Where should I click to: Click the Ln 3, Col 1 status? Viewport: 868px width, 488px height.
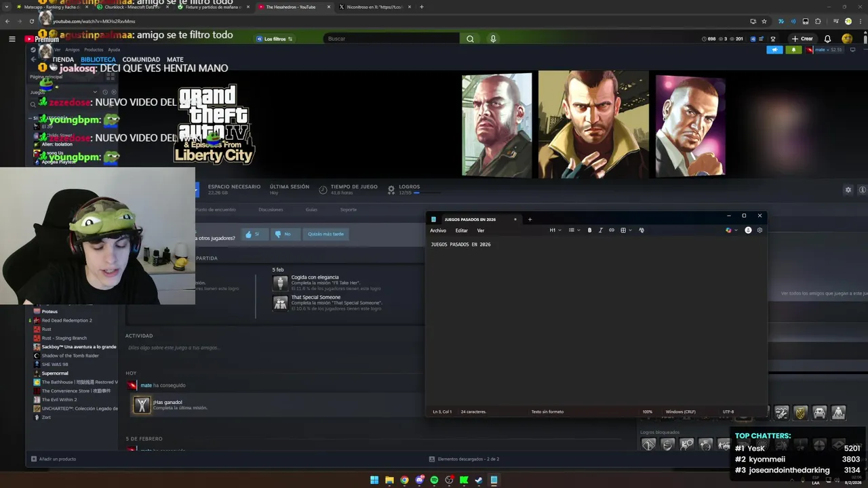[x=442, y=411]
